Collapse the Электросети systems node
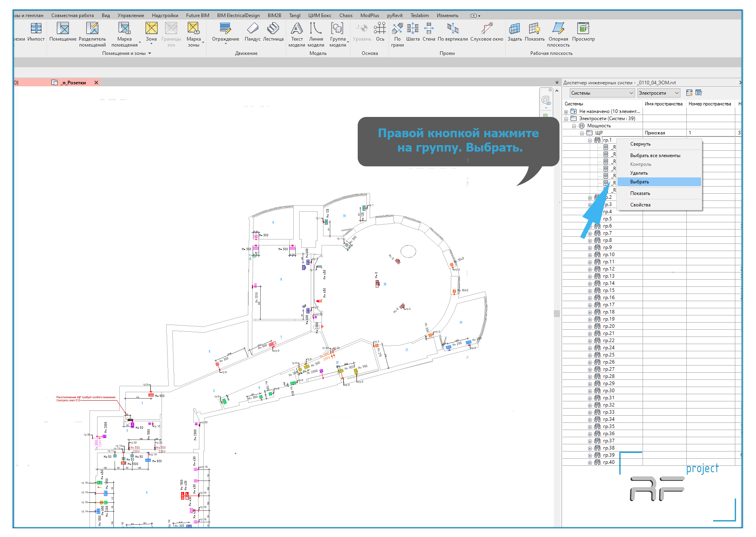 [x=566, y=119]
